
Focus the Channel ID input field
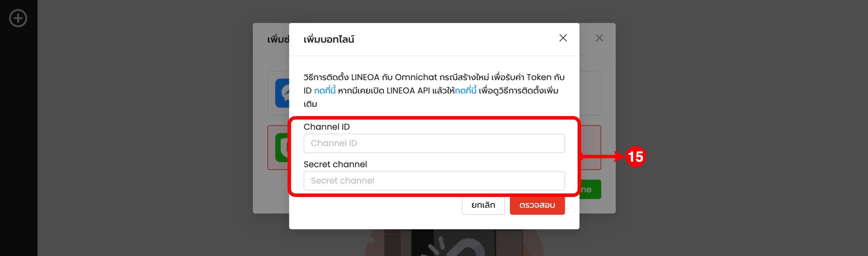tap(434, 143)
